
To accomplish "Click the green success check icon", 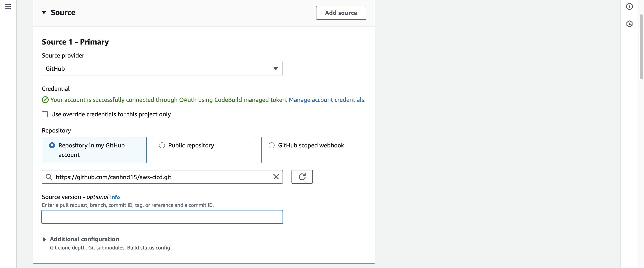I will (45, 100).
